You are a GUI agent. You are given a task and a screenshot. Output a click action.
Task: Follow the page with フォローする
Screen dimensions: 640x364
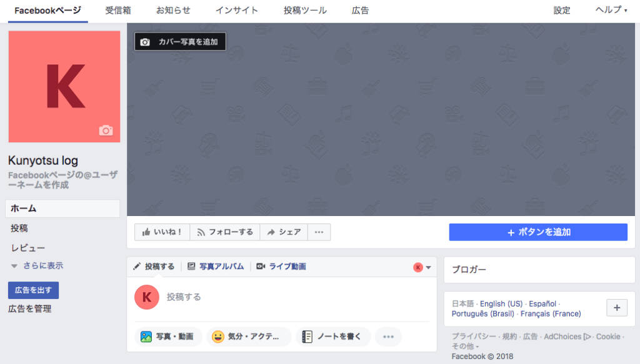[x=225, y=232]
